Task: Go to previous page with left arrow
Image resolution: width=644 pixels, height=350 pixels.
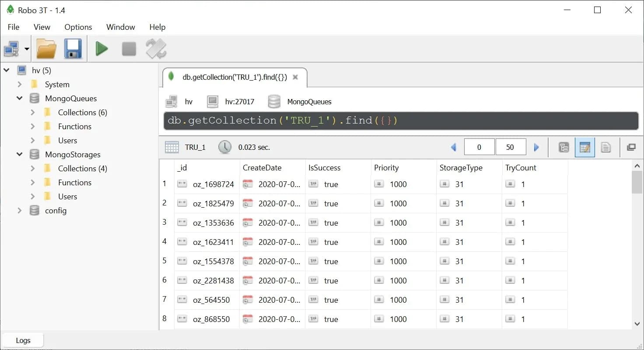Action: (454, 147)
